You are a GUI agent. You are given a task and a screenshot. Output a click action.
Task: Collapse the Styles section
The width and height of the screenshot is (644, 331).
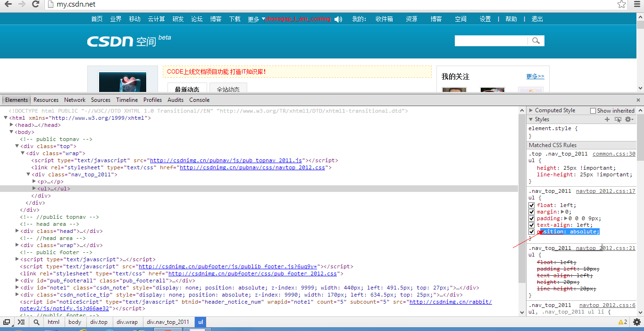pyautogui.click(x=531, y=119)
